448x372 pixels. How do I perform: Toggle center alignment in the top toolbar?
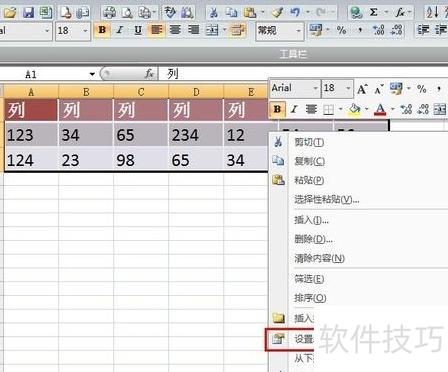[x=175, y=30]
